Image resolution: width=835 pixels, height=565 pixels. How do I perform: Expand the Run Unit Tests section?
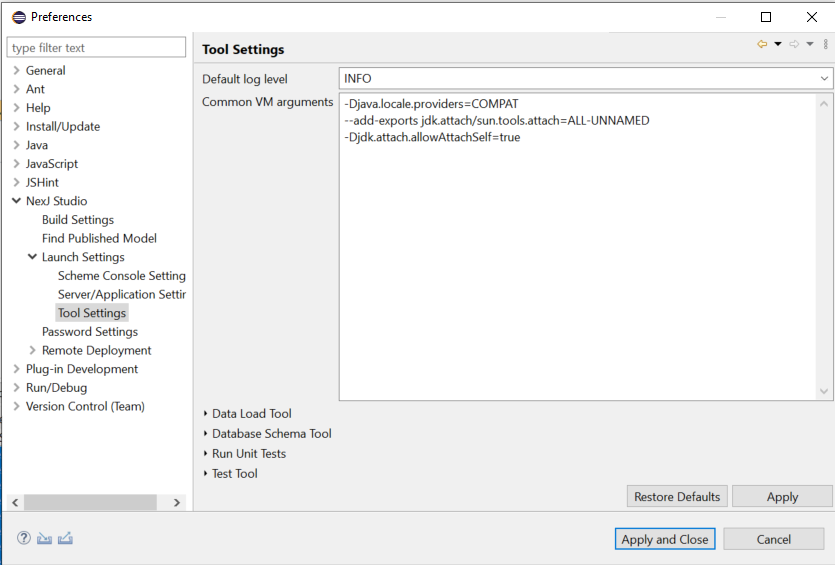point(206,454)
